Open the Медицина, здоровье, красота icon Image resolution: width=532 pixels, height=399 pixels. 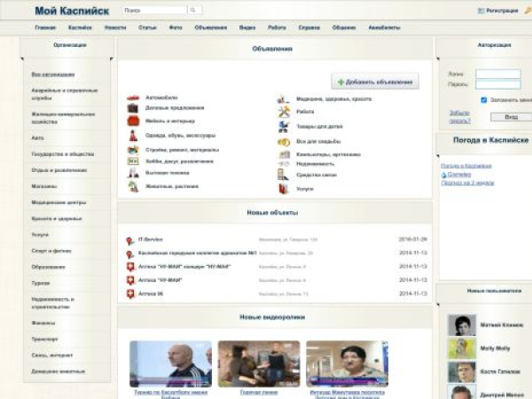pyautogui.click(x=284, y=99)
